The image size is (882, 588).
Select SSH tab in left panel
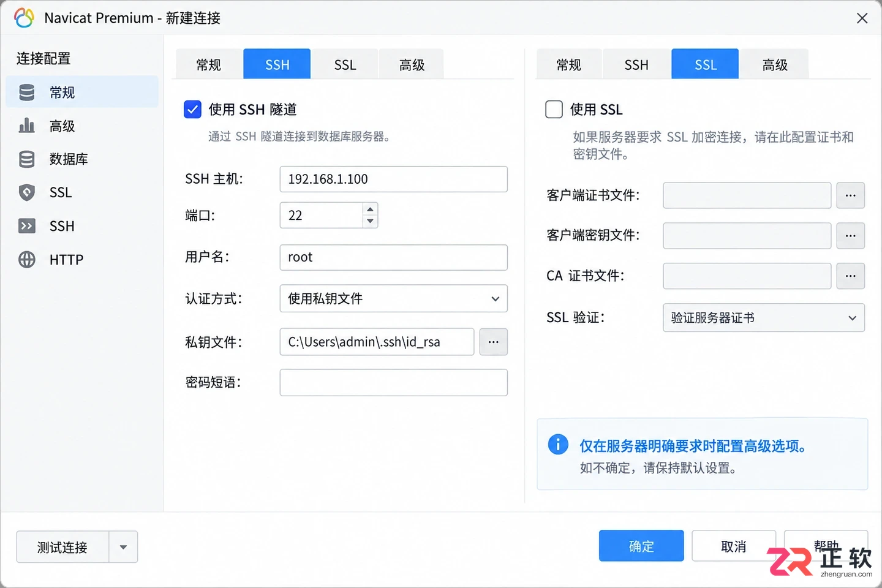pos(277,64)
